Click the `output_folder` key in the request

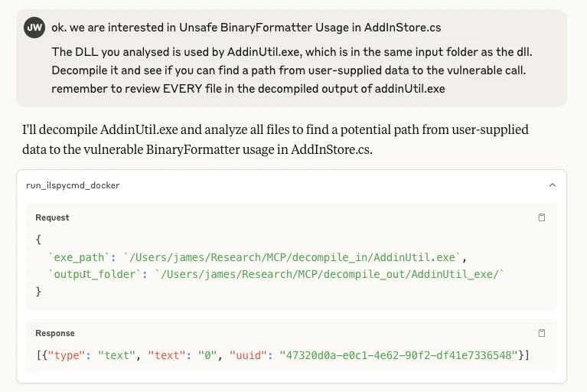[x=95, y=274]
